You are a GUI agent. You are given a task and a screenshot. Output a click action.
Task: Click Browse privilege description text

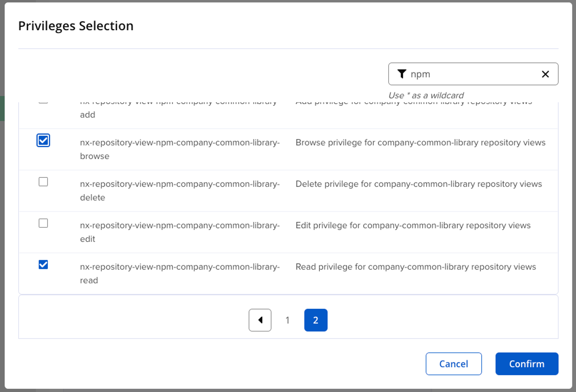pos(420,143)
